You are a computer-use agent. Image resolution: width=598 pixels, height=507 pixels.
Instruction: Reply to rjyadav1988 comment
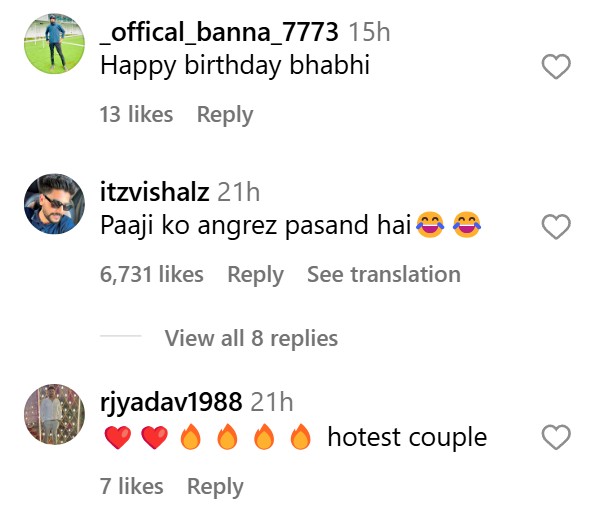215,487
